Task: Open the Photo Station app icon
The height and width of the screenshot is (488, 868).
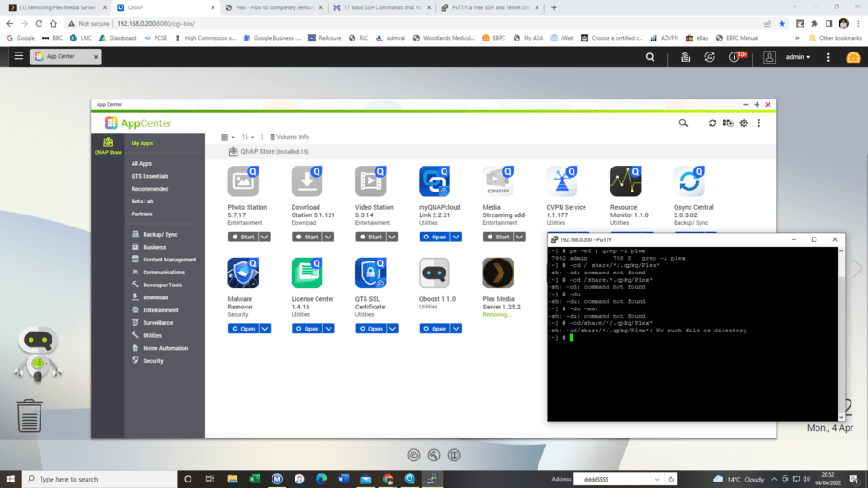Action: pyautogui.click(x=243, y=181)
